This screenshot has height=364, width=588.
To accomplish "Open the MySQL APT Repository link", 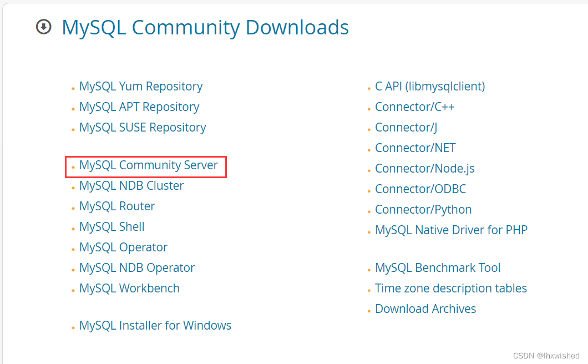I will [139, 107].
